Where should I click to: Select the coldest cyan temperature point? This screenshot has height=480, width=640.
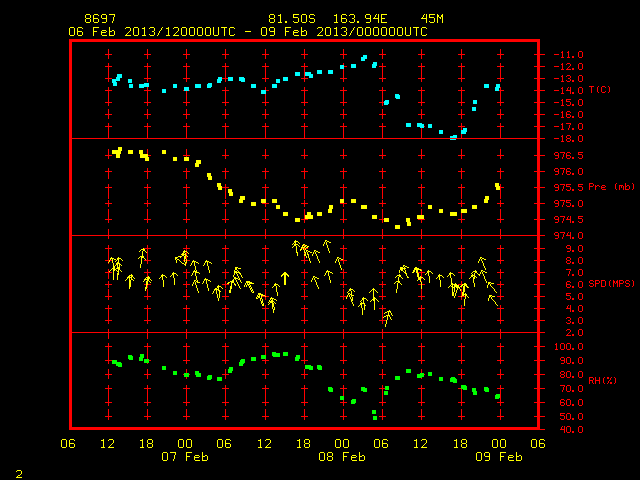453,138
